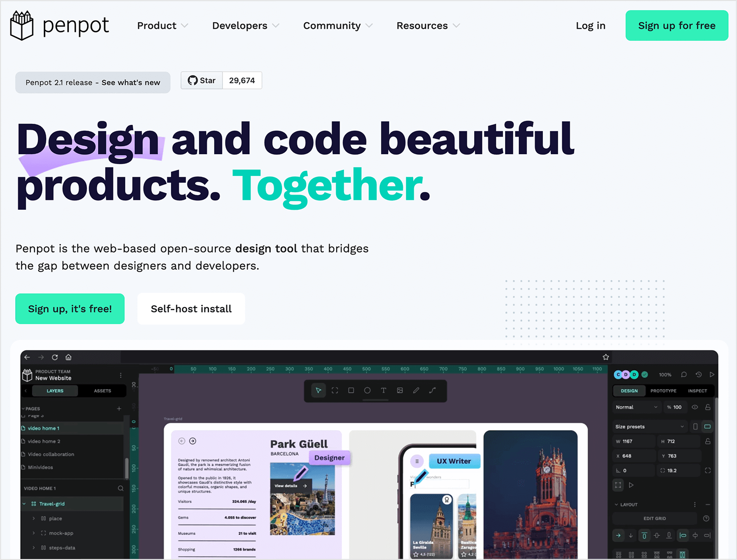The image size is (737, 560).
Task: Click the opacity 100 field
Action: pyautogui.click(x=675, y=407)
